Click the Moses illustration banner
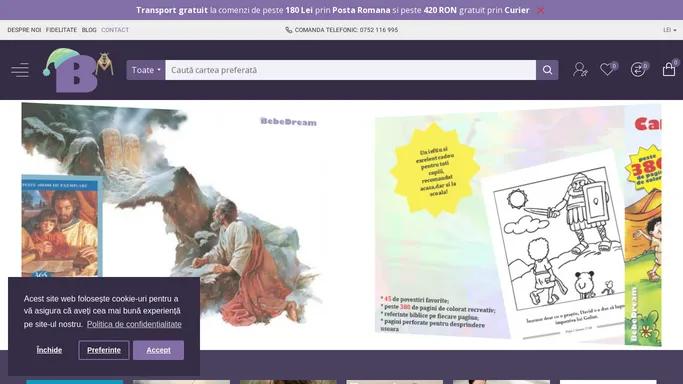 pos(174,218)
